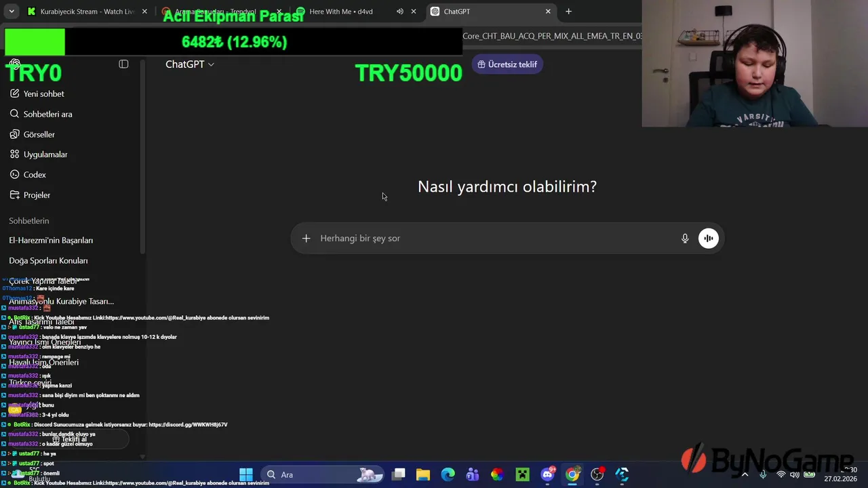Click the browser address bar URL
The width and height of the screenshot is (868, 488).
click(552, 36)
